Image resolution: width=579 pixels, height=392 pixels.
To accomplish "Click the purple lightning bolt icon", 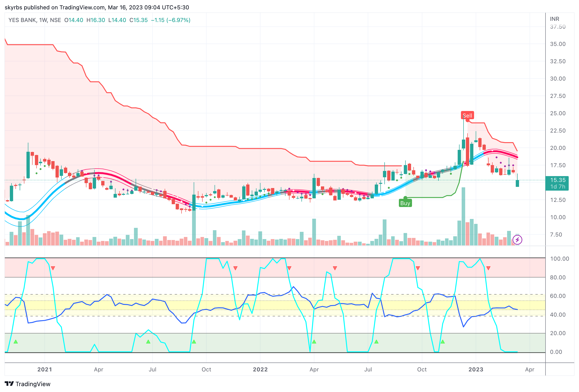I will (x=517, y=240).
